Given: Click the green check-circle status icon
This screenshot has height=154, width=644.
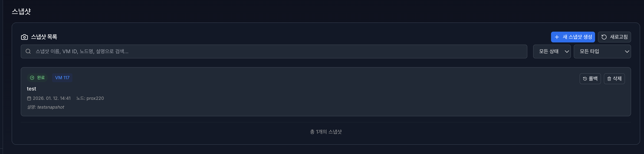Looking at the screenshot, I should pyautogui.click(x=32, y=78).
